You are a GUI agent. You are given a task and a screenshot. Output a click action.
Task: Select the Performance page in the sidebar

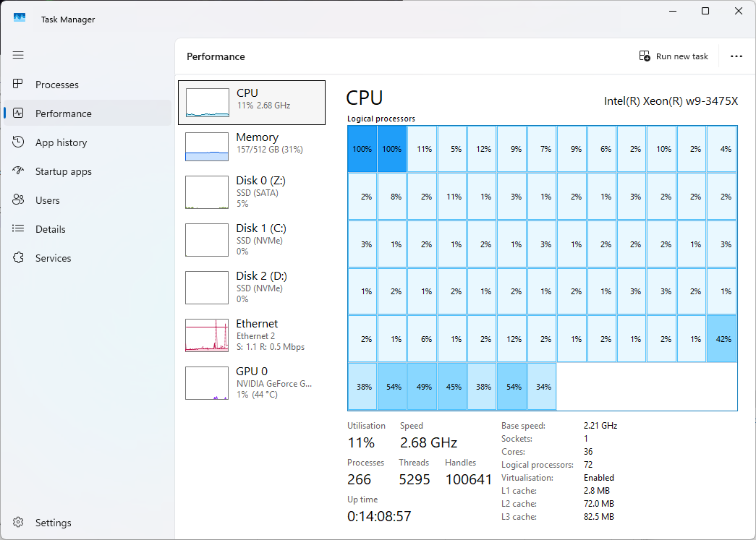[x=88, y=113]
